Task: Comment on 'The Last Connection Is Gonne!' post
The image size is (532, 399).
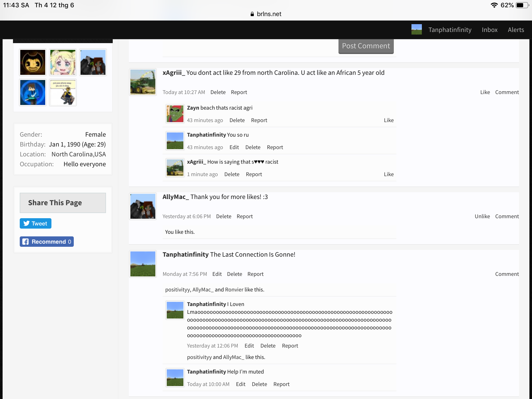Action: point(507,274)
